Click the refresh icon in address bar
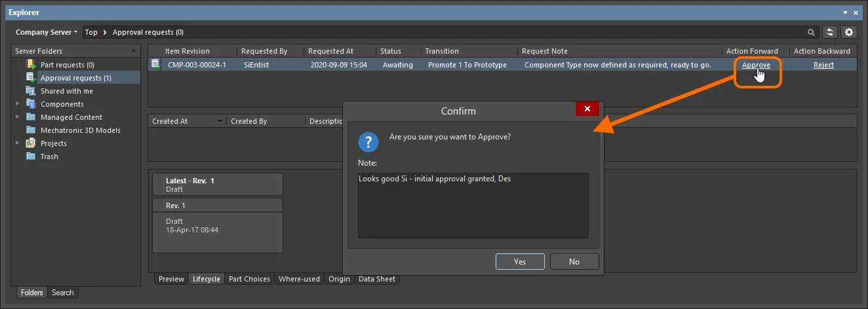Image resolution: width=868 pixels, height=309 pixels. coord(831,32)
